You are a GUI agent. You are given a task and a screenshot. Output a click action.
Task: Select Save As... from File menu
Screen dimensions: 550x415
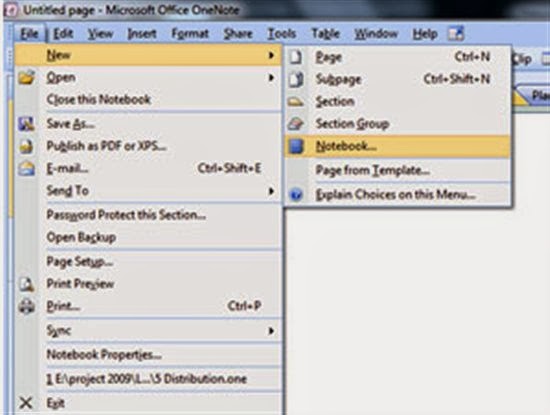tap(148, 124)
